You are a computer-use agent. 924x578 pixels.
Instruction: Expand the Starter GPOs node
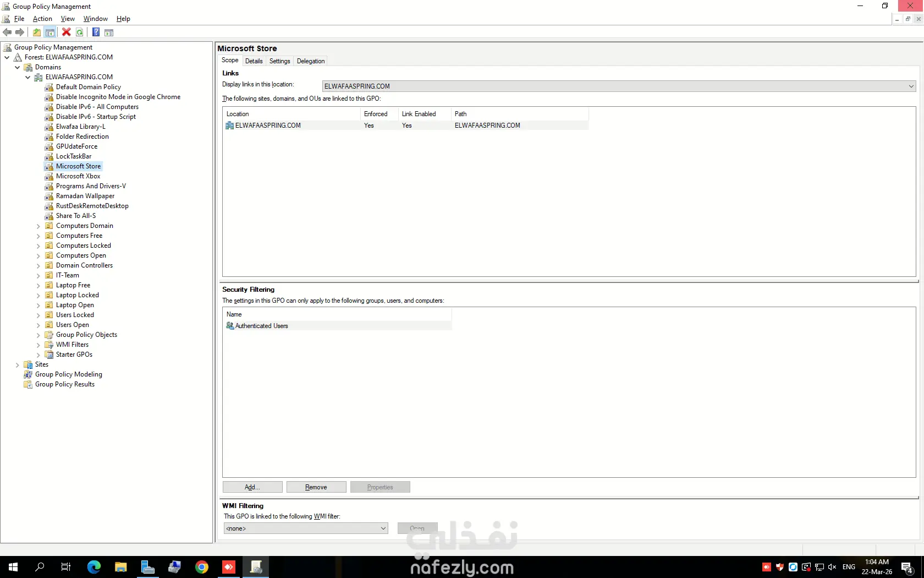[x=38, y=355]
